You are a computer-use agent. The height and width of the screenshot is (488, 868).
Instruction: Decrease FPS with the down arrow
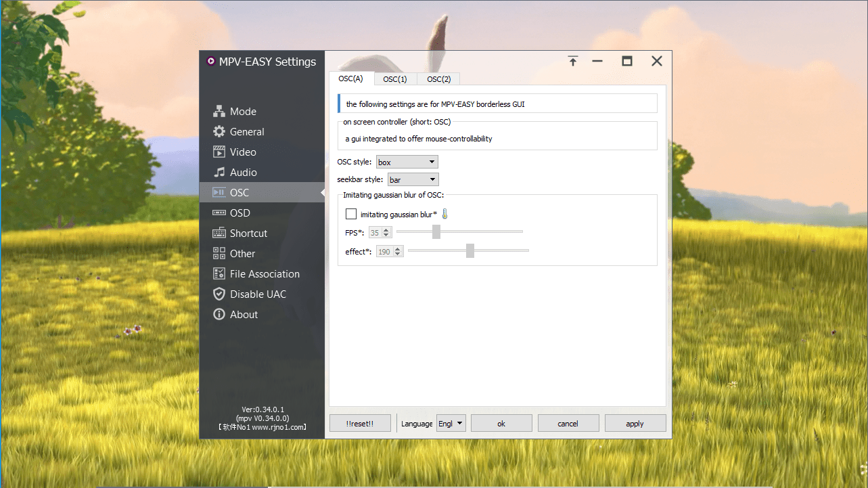(386, 236)
